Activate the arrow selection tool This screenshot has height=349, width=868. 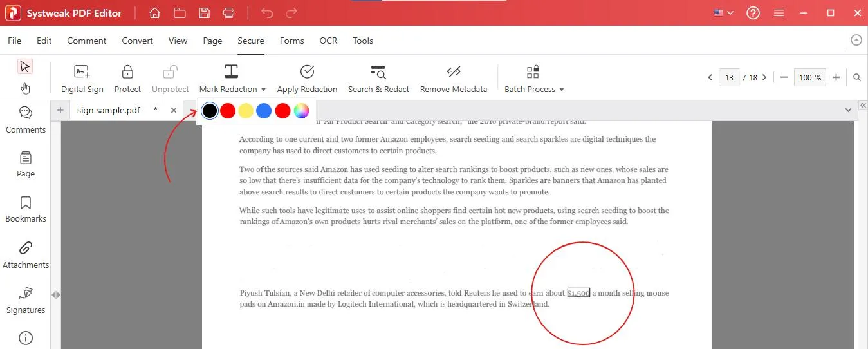[25, 66]
